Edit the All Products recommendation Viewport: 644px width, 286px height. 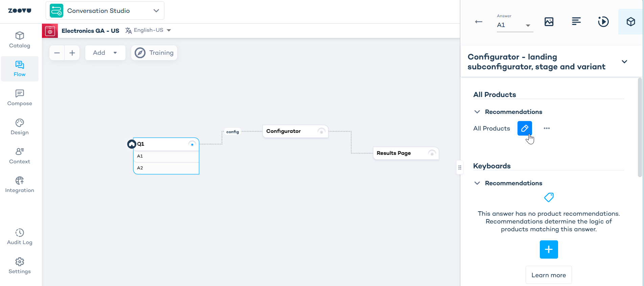pos(525,128)
